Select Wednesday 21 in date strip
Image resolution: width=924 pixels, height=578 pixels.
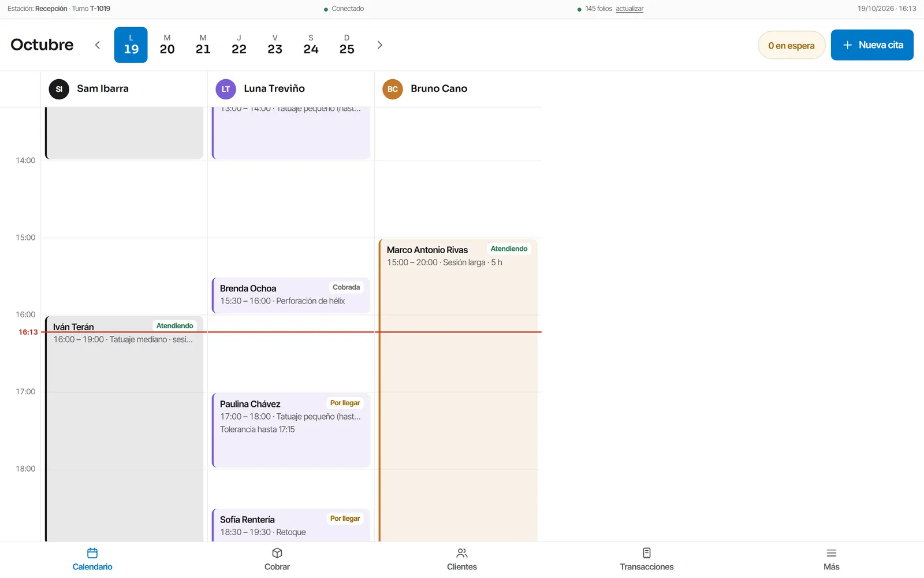[203, 45]
